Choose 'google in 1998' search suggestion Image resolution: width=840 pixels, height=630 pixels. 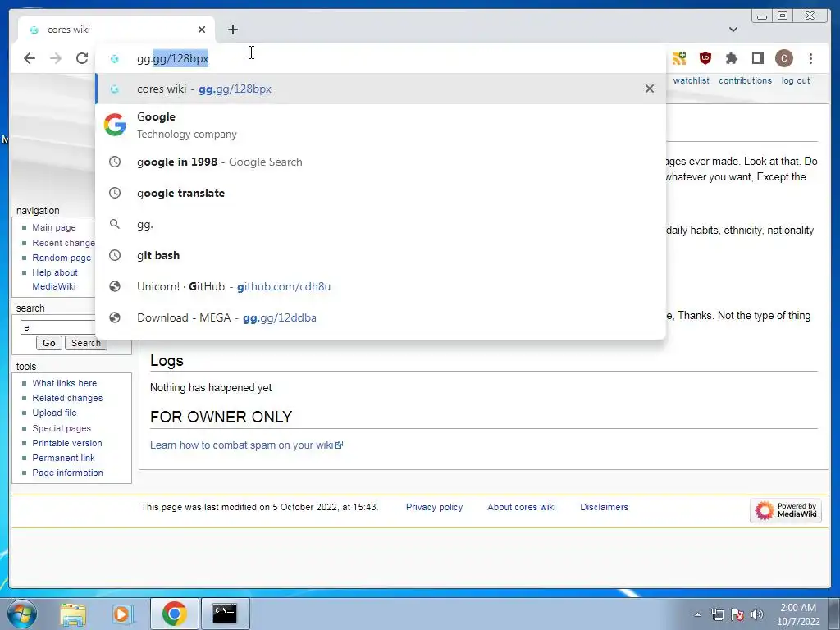click(381, 162)
